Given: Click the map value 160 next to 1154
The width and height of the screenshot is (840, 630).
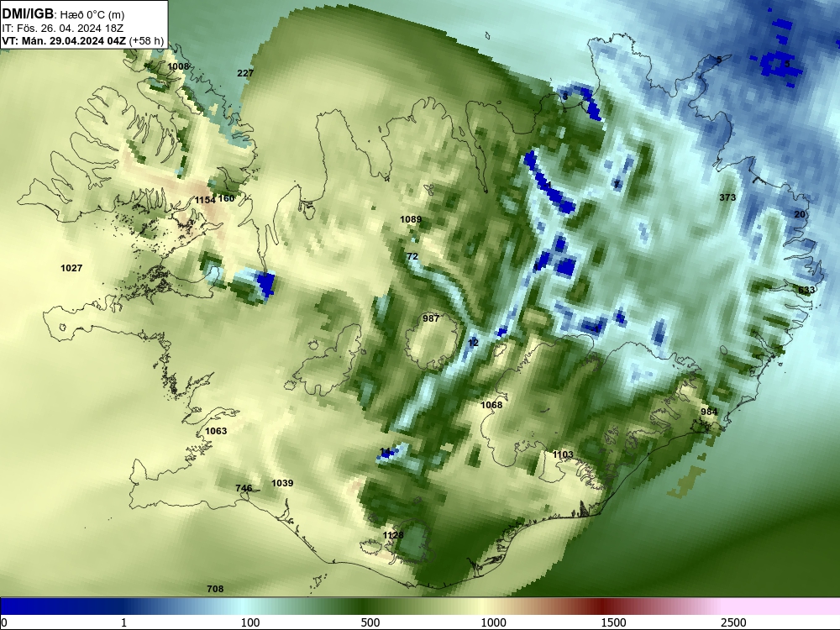Looking at the screenshot, I should pyautogui.click(x=226, y=198).
